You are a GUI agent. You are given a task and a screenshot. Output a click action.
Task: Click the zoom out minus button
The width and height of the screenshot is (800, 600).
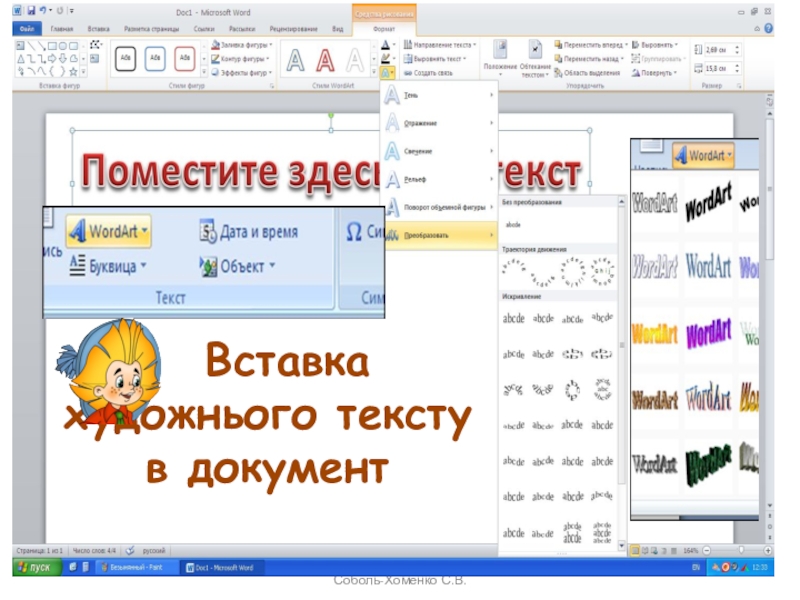[707, 551]
